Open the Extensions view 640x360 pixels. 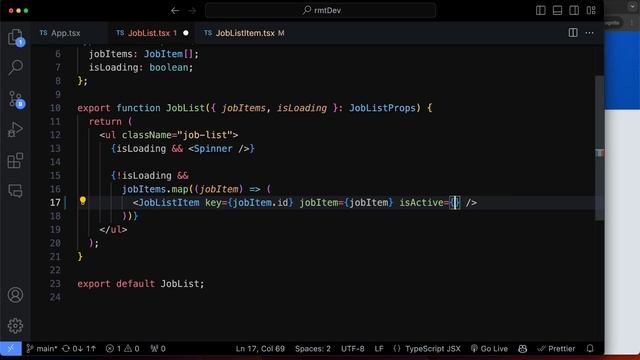pos(16,160)
